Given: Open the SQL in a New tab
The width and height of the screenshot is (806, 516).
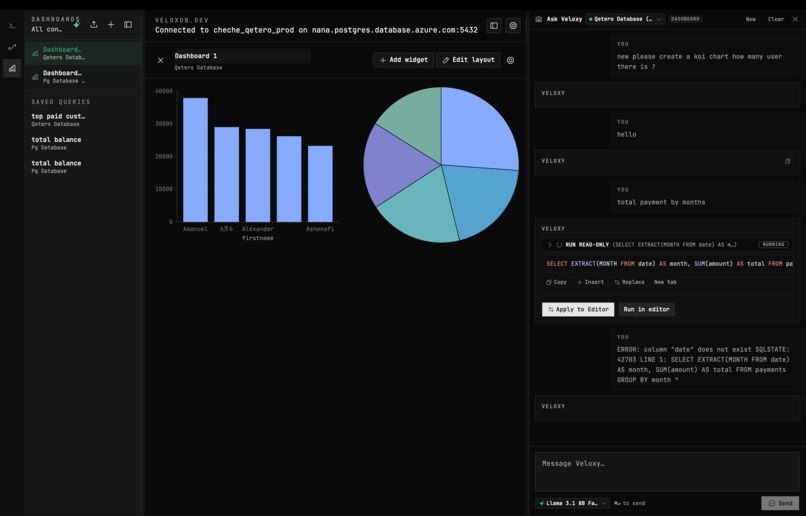Looking at the screenshot, I should coord(665,282).
